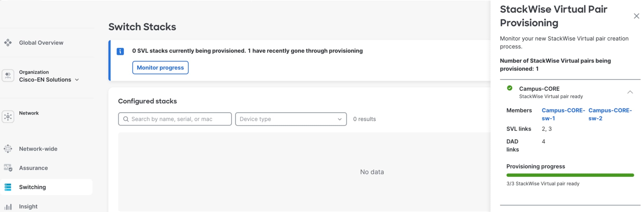
Task: Open Network-wide from the sidebar icon
Action: [x=8, y=148]
